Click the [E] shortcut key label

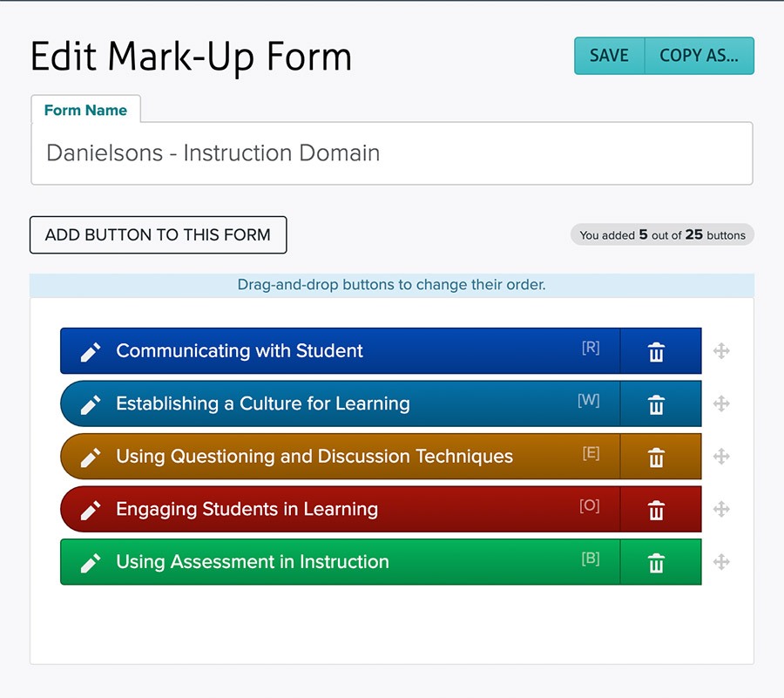(591, 453)
